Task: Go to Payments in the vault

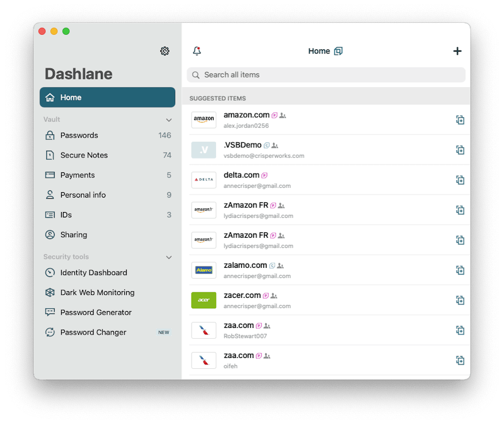Action: pyautogui.click(x=77, y=175)
